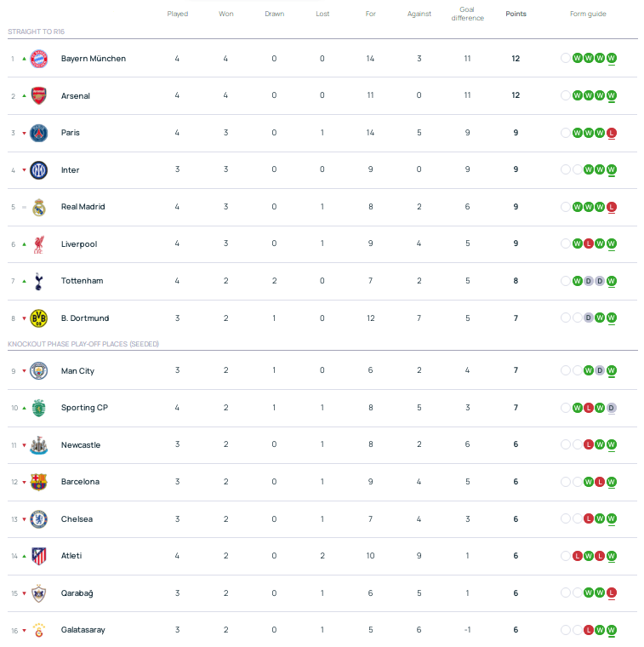644x647 pixels.
Task: Click the B. Dortmund club crest
Action: click(39, 318)
